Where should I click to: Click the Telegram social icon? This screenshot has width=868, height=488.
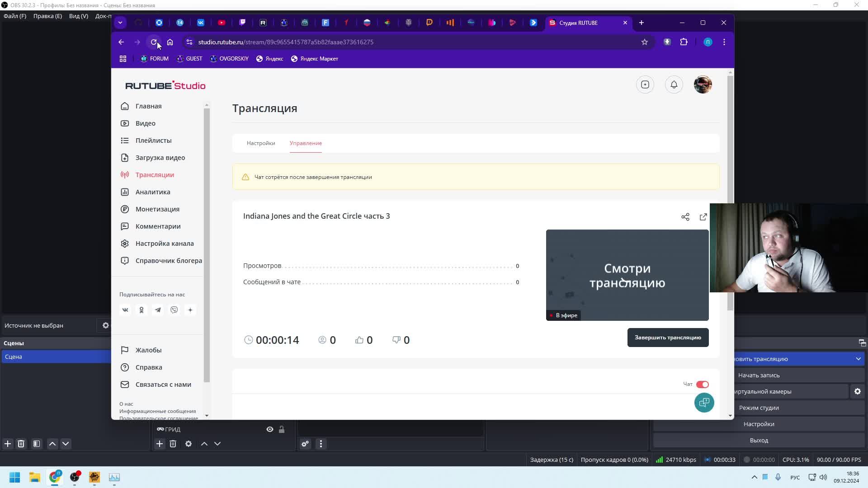click(158, 310)
